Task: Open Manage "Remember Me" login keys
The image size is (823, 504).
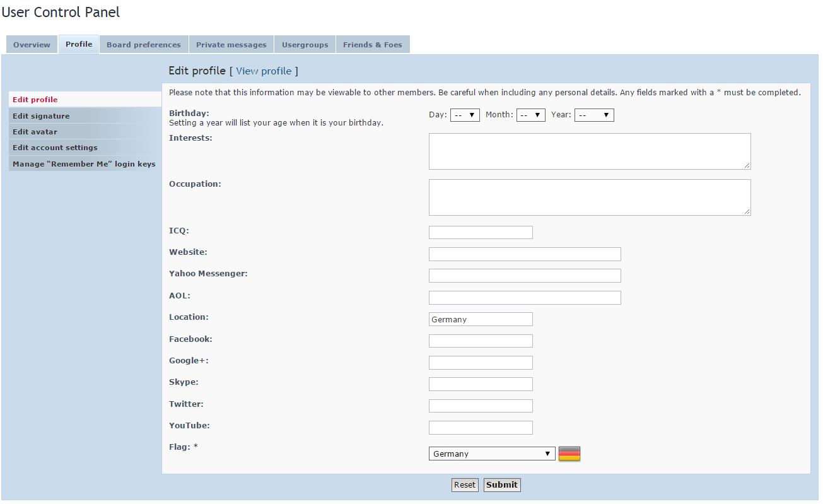Action: pos(84,164)
